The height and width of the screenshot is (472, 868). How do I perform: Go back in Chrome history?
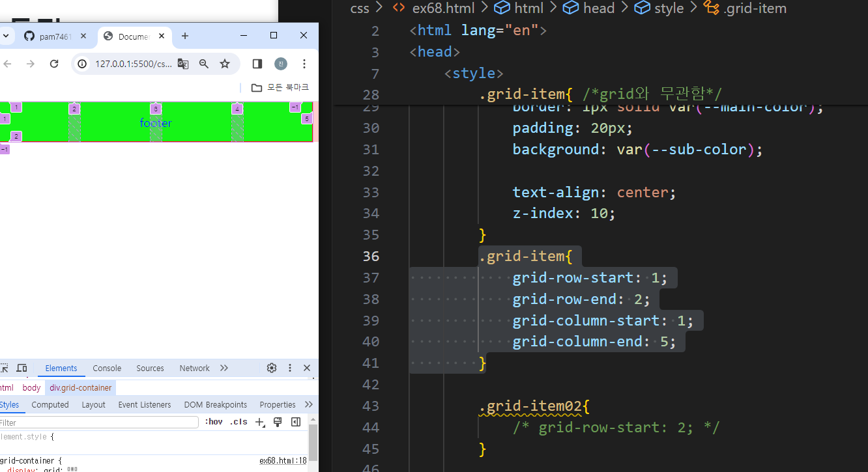[8, 64]
